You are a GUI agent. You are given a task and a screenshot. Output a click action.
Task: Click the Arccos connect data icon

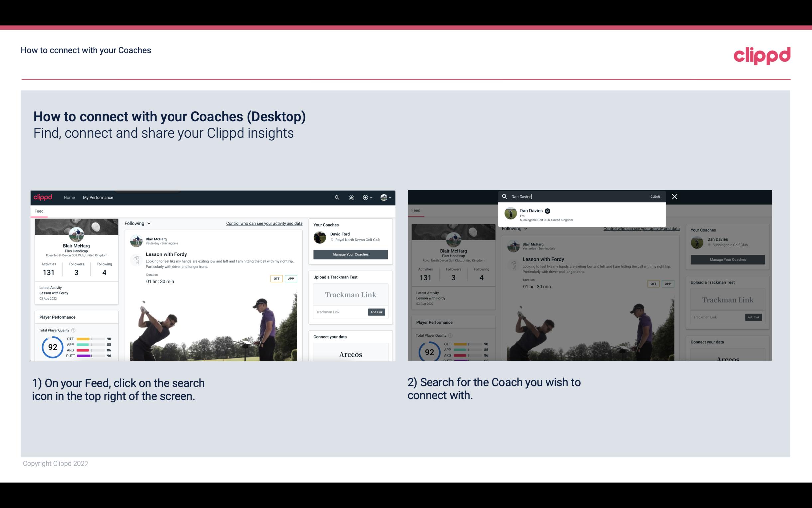350,354
